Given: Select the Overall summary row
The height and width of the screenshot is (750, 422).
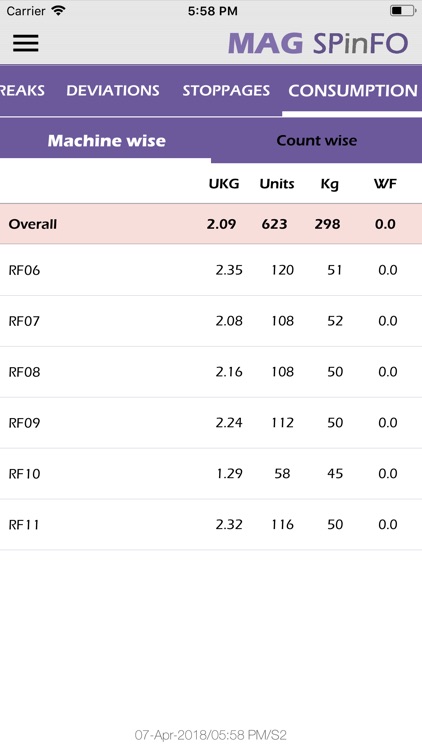Looking at the screenshot, I should [x=211, y=224].
